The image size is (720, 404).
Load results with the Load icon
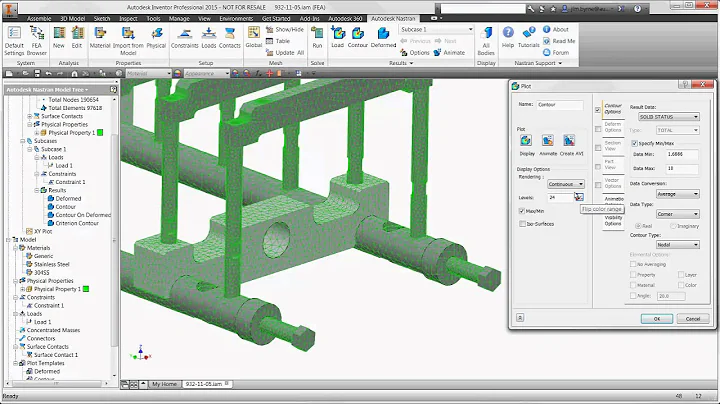[x=338, y=38]
